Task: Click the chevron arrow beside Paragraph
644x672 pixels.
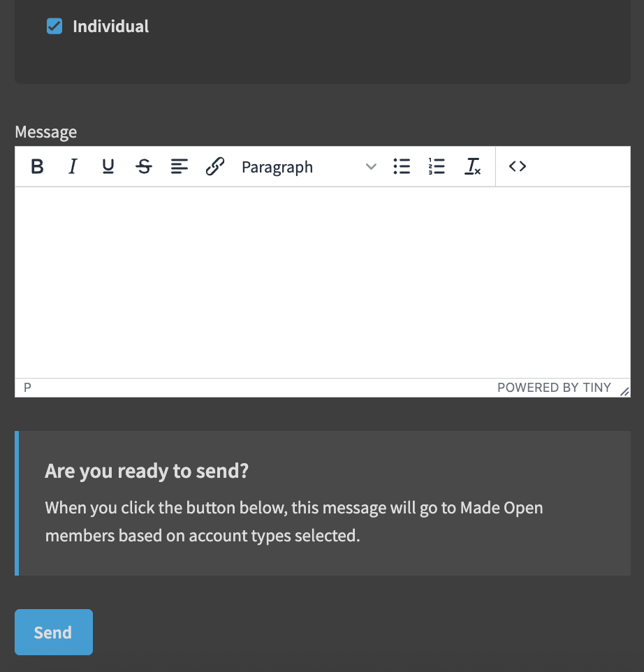Action: tap(372, 167)
